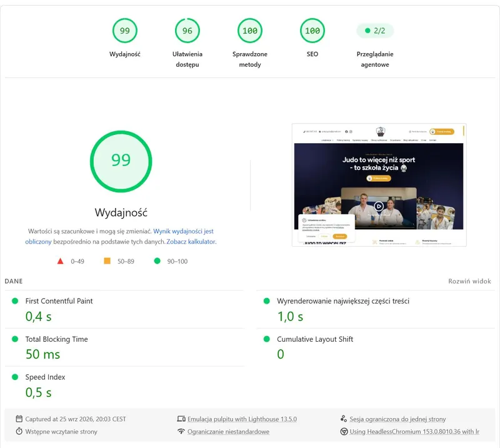This screenshot has width=500, height=448.
Task: Click green dot beside Total Blocking Time
Action: click(x=15, y=339)
